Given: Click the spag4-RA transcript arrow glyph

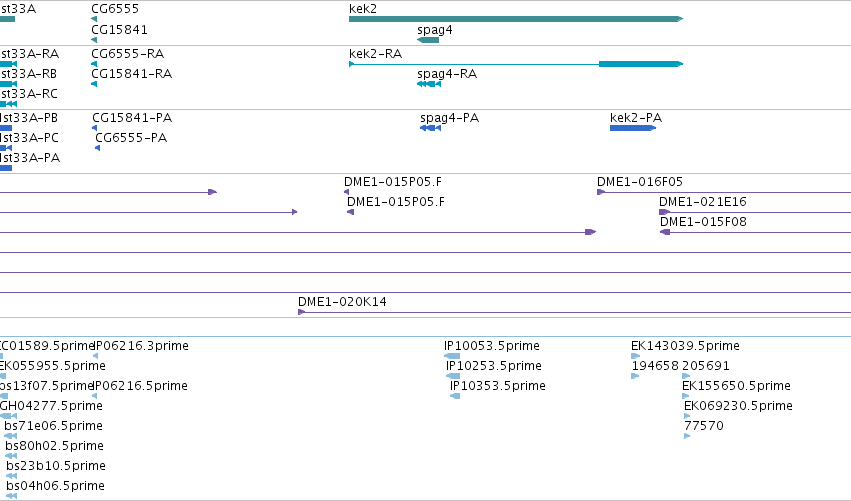Looking at the screenshot, I should click(x=429, y=84).
